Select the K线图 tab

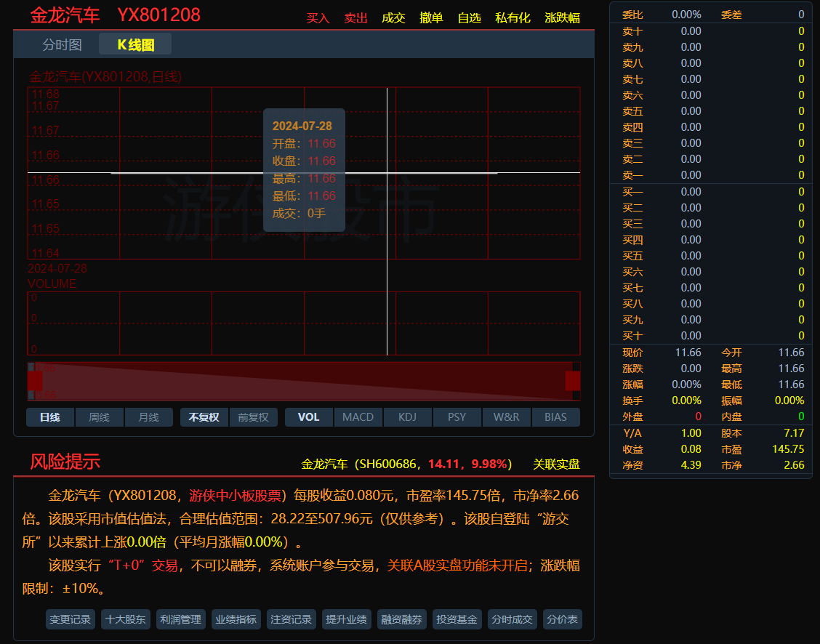pos(136,44)
